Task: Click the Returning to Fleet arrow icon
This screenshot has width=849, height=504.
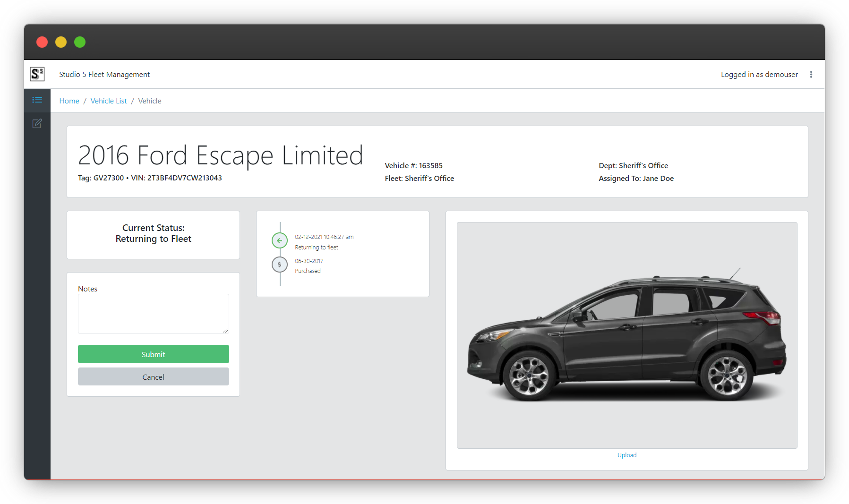Action: point(280,240)
